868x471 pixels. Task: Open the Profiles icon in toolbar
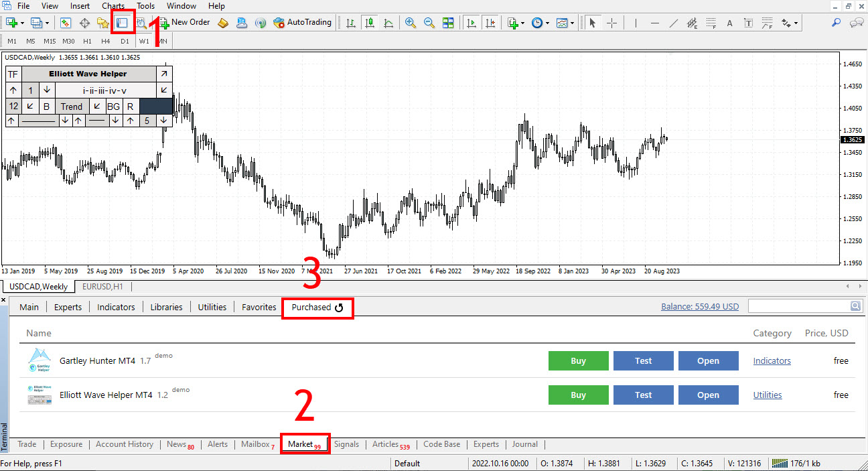(x=37, y=23)
